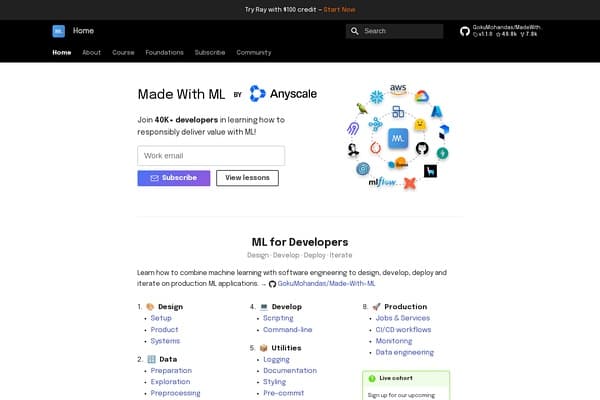Viewport: 600px width, 400px height.
Task: Open the Setup lesson link
Action: [x=161, y=318]
